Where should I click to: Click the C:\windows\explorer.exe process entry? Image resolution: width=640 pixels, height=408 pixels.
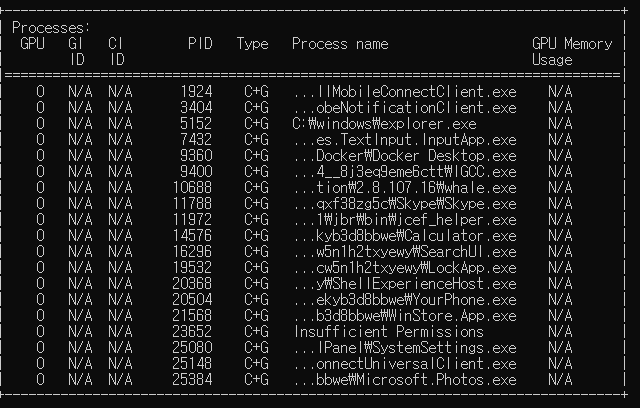(x=384, y=124)
